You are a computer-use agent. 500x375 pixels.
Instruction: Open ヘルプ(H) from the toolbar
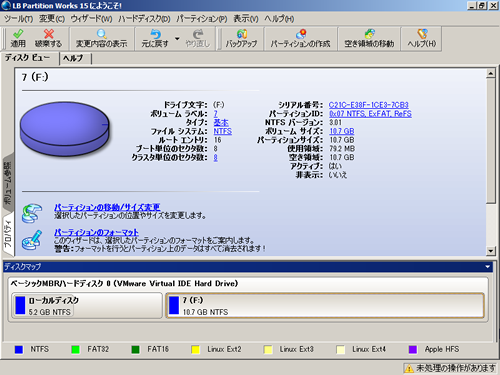click(x=422, y=39)
